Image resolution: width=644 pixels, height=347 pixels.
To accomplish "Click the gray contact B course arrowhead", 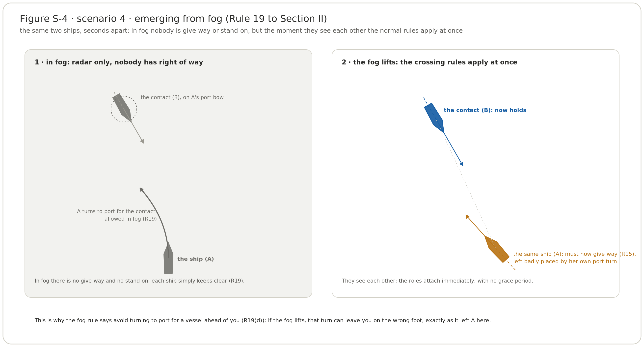I will (142, 141).
